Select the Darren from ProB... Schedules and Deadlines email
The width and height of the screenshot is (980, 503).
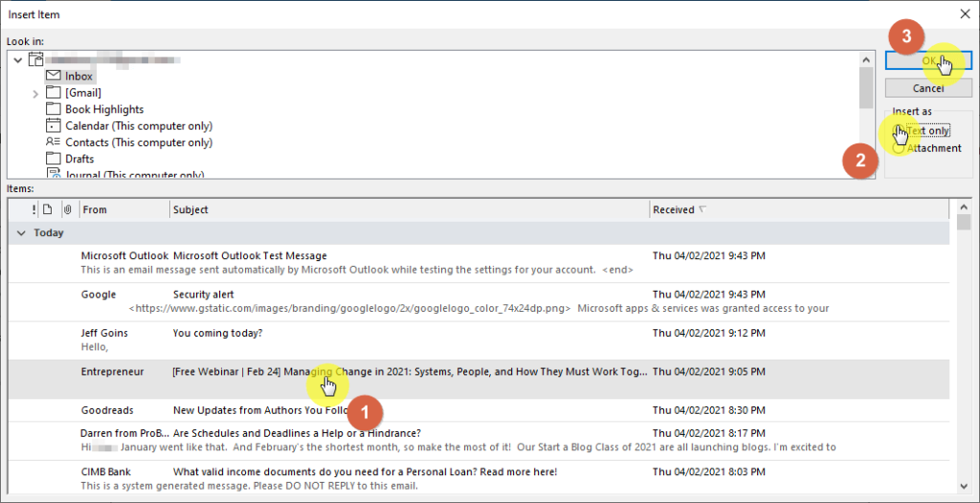479,441
